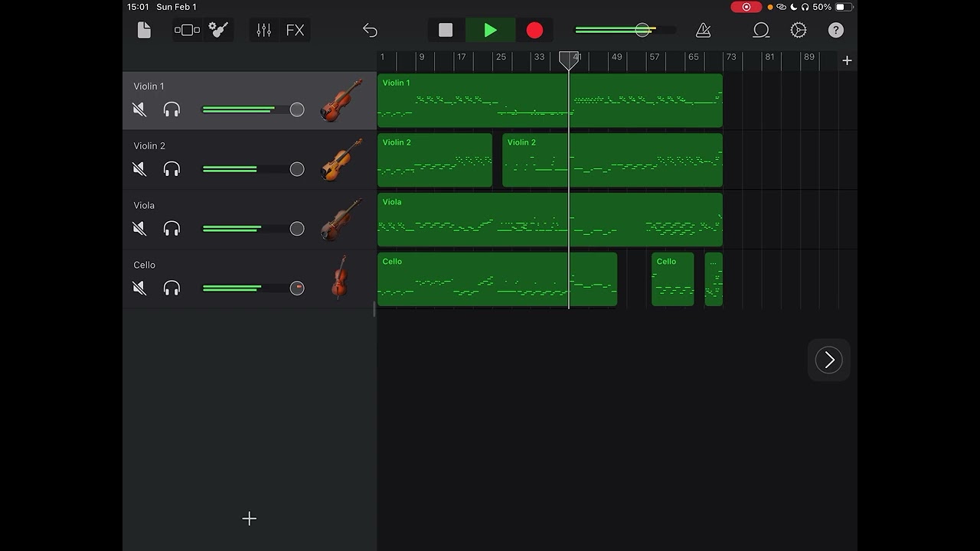
Task: Click the Violin 2 track name
Action: coord(149,145)
